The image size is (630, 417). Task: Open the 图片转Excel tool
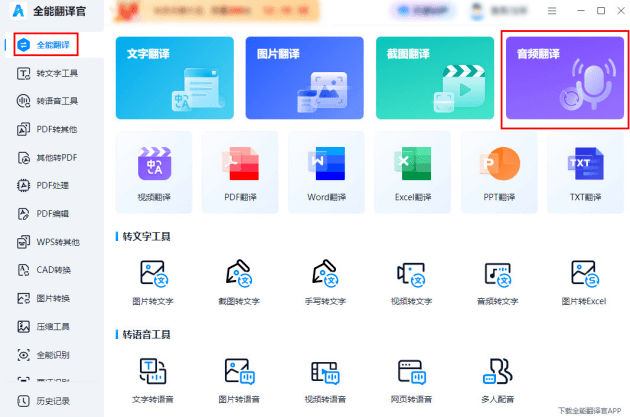(584, 282)
